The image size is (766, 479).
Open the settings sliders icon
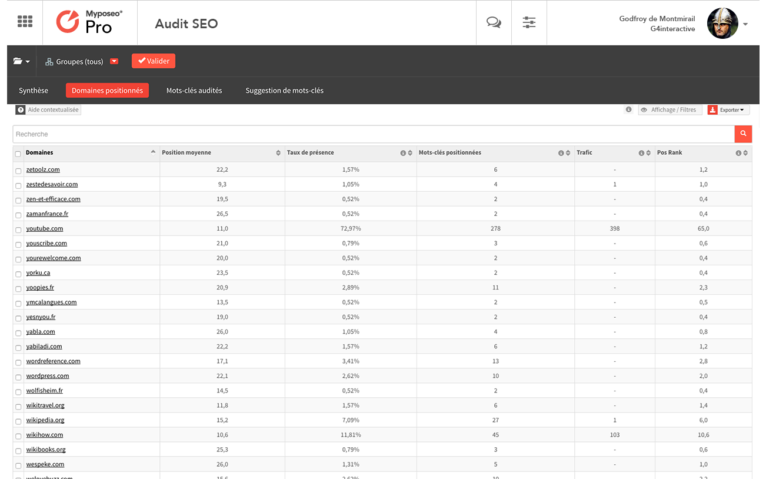[529, 22]
